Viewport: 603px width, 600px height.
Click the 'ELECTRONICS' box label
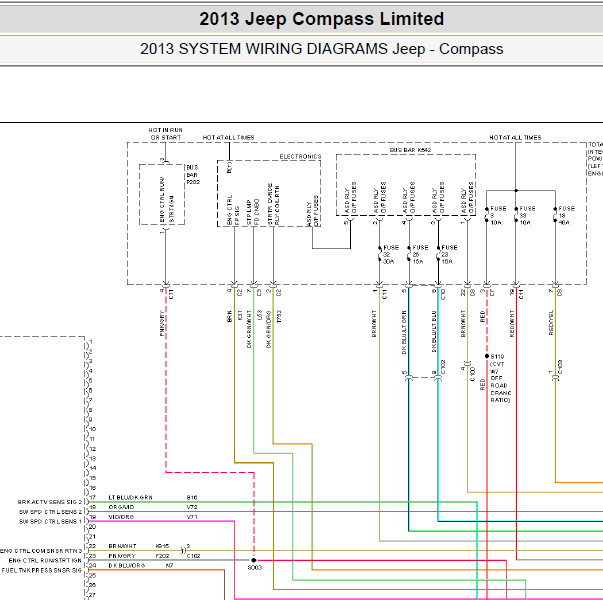[300, 157]
